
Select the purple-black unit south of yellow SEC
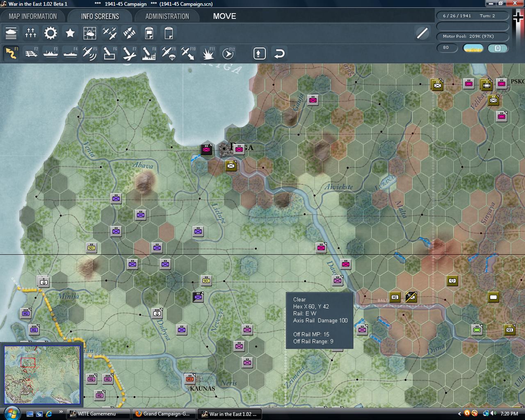tap(198, 297)
